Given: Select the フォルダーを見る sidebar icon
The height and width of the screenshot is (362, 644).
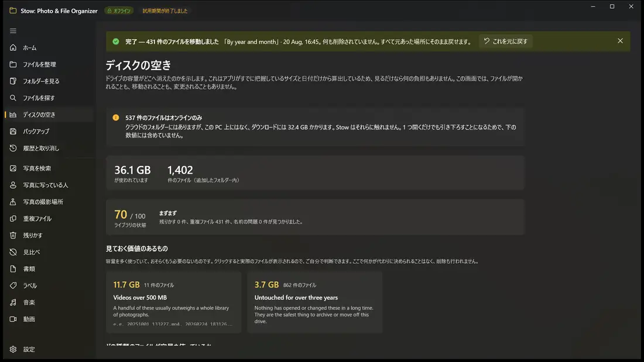Looking at the screenshot, I should point(13,81).
